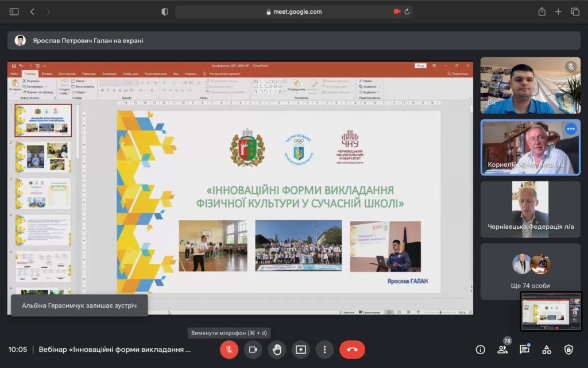The height and width of the screenshot is (368, 588).
Task: Open the host controls shield-lock icon
Action: (568, 350)
